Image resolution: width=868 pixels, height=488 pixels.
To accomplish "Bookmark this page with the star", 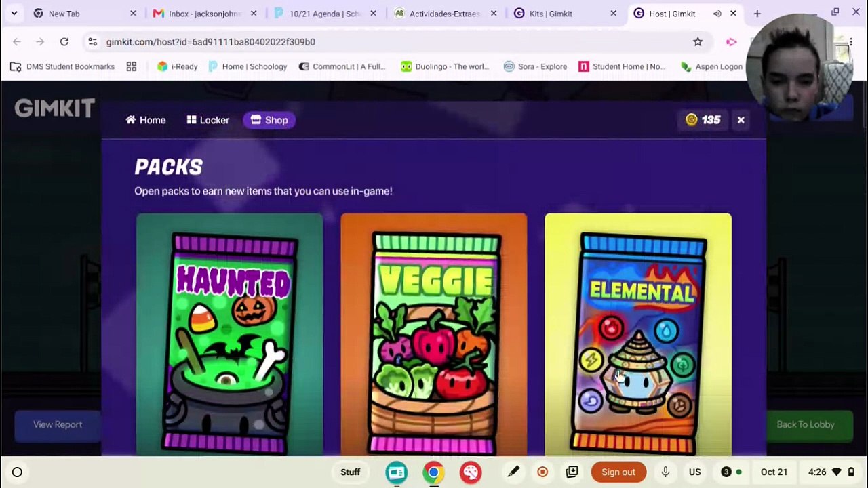I will click(698, 42).
